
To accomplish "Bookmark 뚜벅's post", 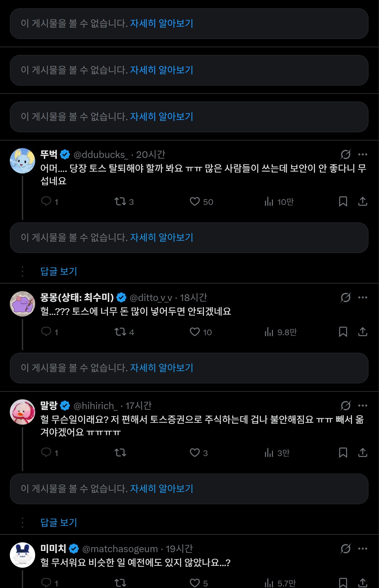I will [343, 201].
